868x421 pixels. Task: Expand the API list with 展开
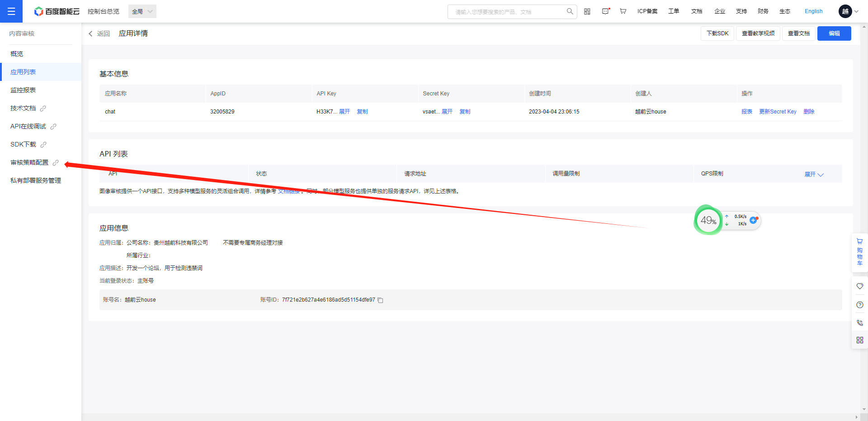(814, 175)
